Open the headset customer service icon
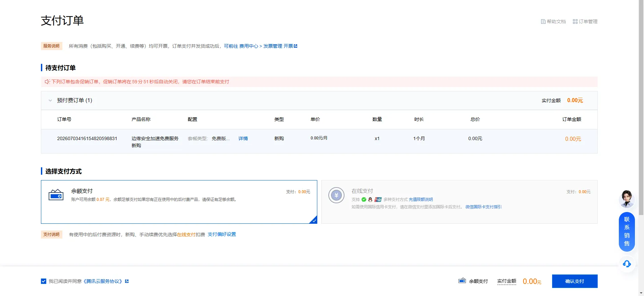The width and height of the screenshot is (644, 296). click(627, 264)
